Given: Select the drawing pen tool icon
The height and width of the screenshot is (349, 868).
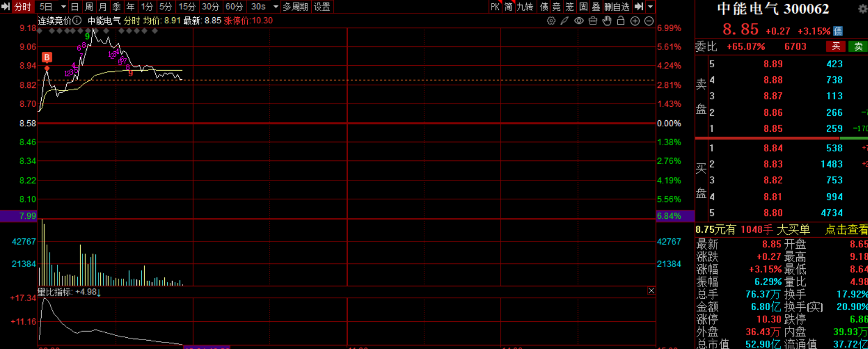Looking at the screenshot, I should click(565, 21).
